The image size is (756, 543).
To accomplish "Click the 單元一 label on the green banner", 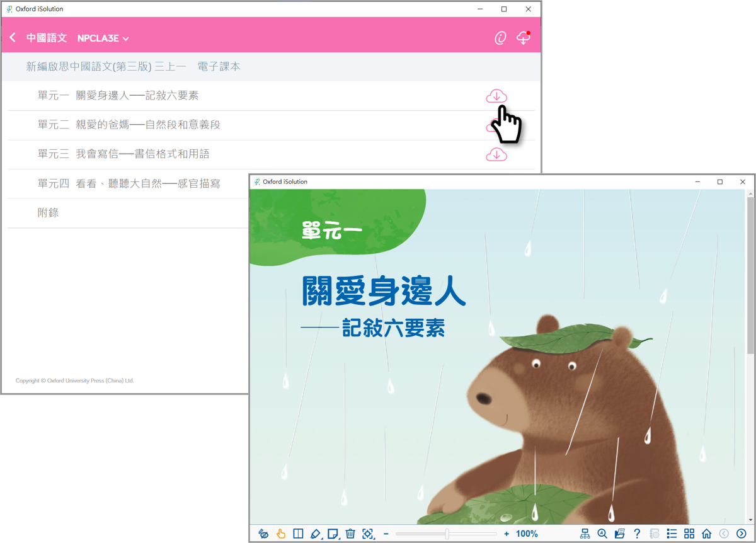I will click(332, 231).
